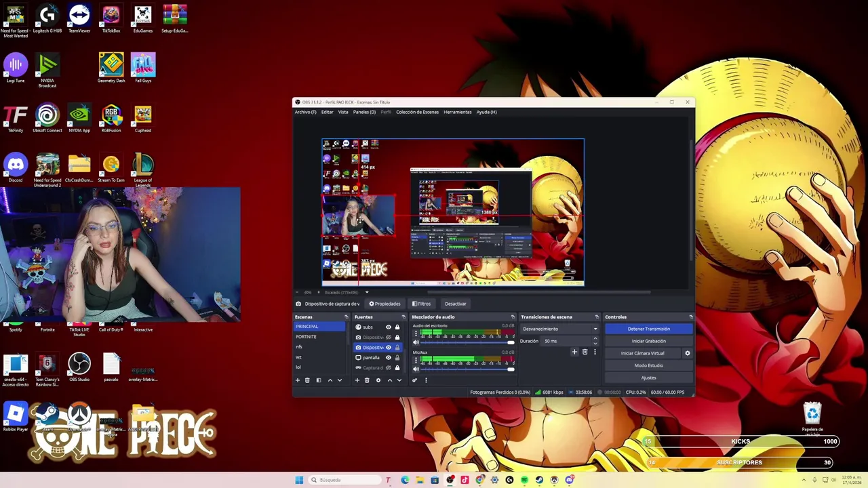Open advanced audio properties gears icon

[x=414, y=380]
